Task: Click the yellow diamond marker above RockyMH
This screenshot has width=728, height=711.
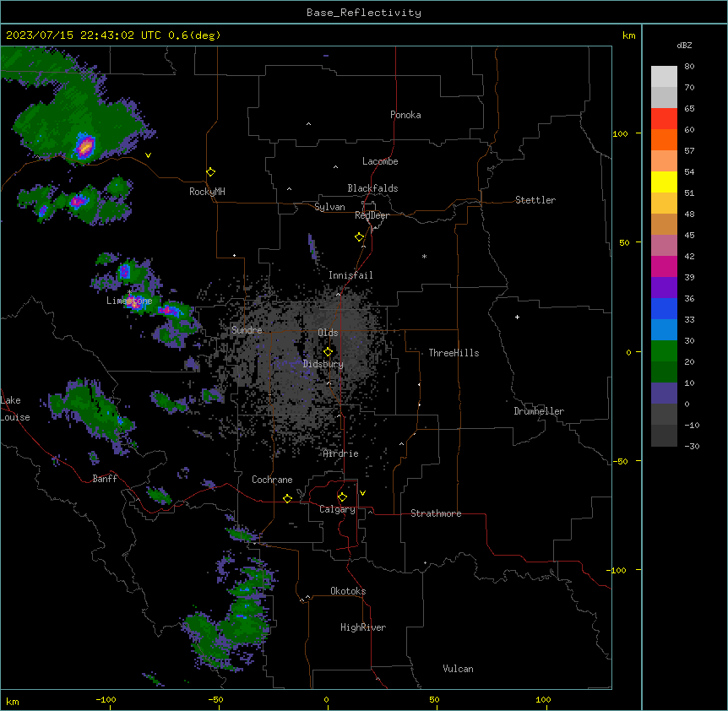Action: coord(210,172)
